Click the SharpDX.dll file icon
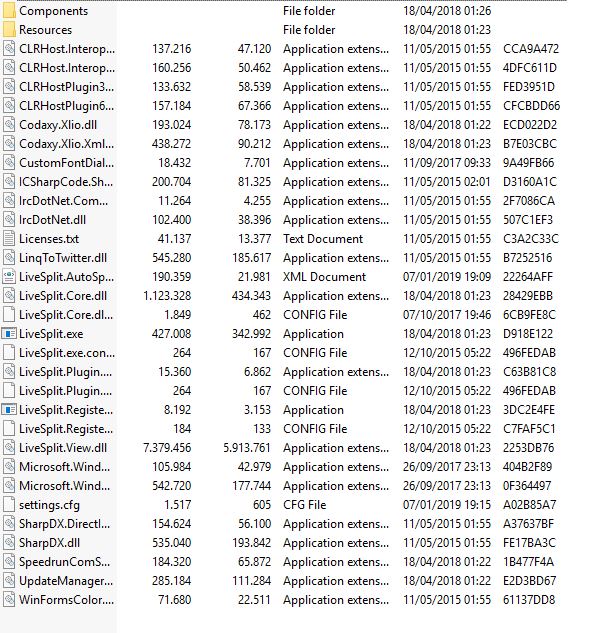This screenshot has width=610, height=633. 9,543
